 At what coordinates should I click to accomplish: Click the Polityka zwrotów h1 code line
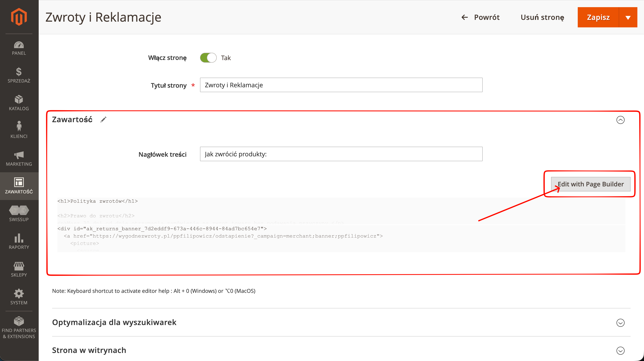(x=97, y=201)
